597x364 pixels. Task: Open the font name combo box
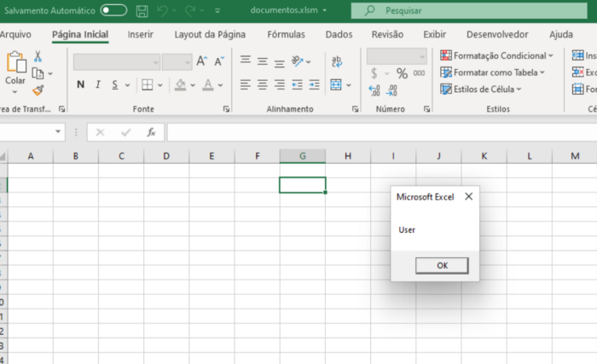[117, 62]
